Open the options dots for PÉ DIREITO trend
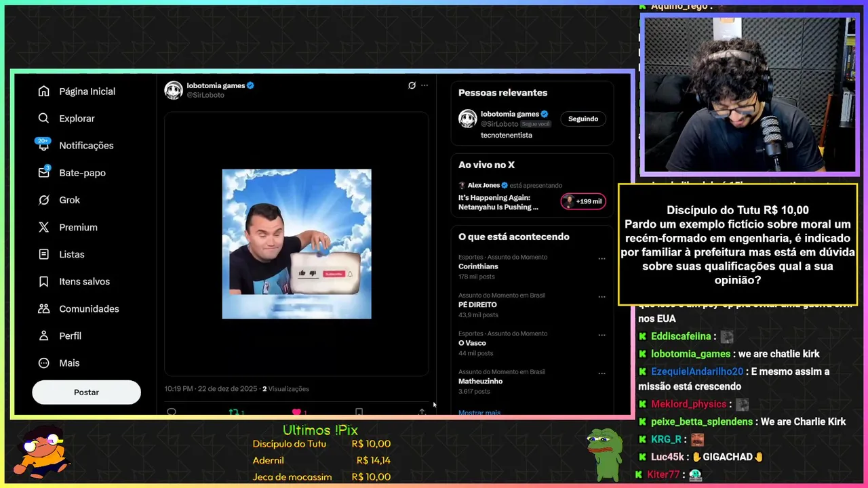 (601, 297)
